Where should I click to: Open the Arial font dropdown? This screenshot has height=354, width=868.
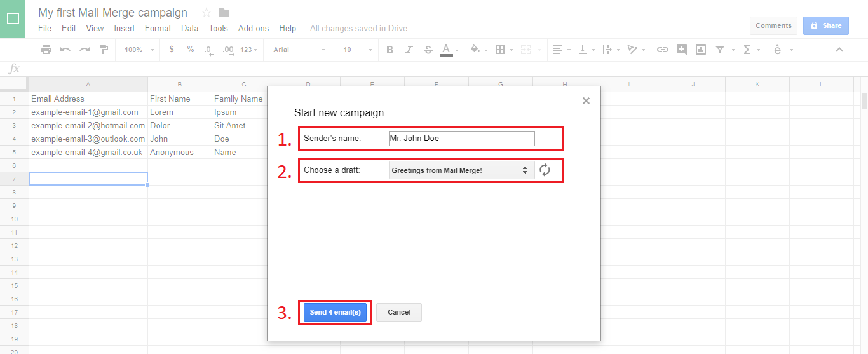(x=299, y=50)
